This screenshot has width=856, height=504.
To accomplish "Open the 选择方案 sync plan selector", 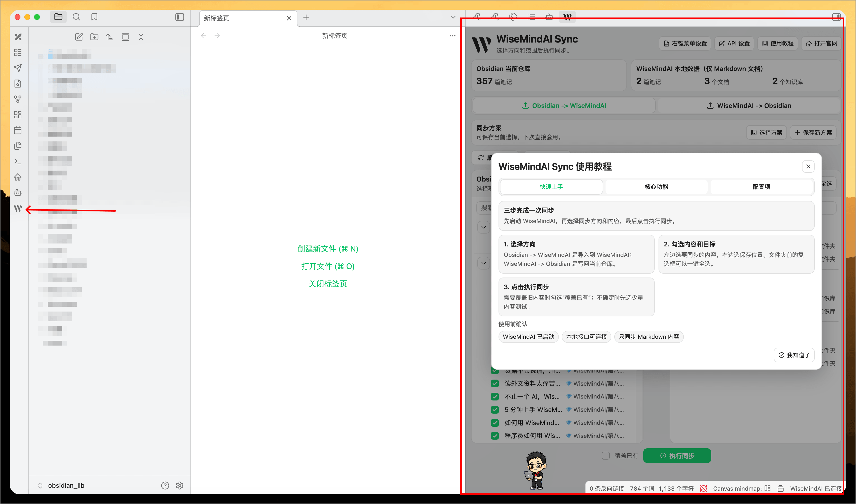I will click(767, 132).
